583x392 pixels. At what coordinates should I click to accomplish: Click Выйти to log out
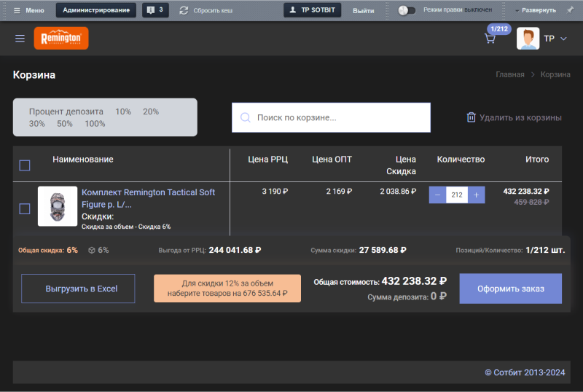pos(363,11)
